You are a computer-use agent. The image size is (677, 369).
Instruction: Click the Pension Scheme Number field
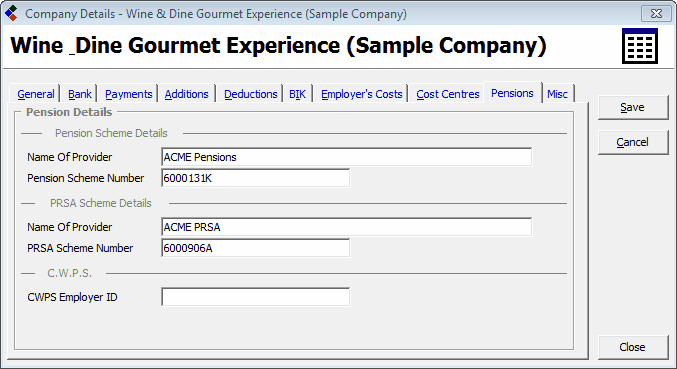coord(256,178)
